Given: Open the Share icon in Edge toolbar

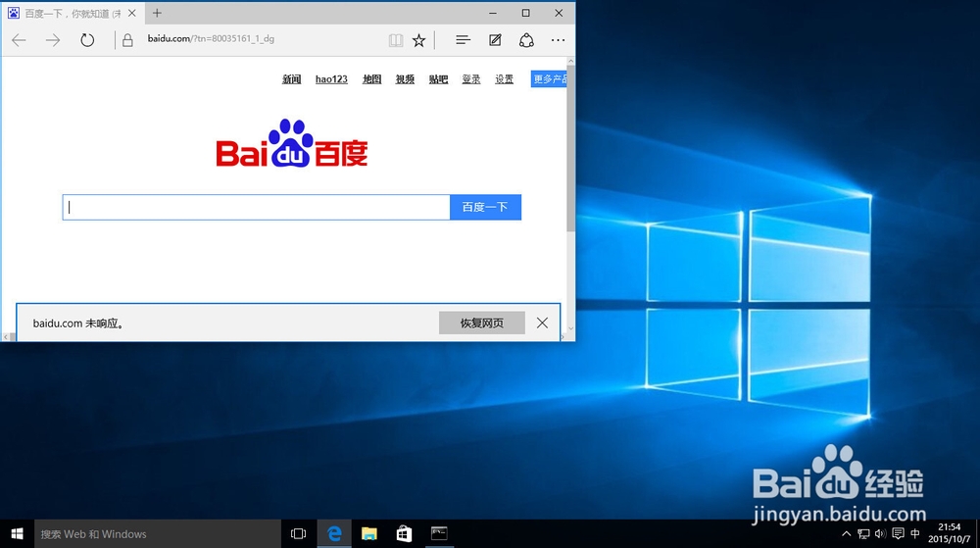Looking at the screenshot, I should tap(526, 40).
